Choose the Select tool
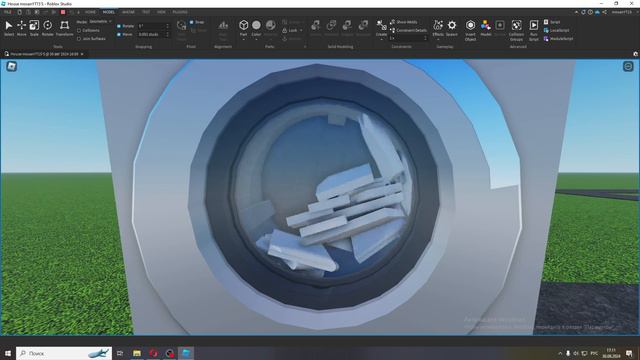 (9, 28)
